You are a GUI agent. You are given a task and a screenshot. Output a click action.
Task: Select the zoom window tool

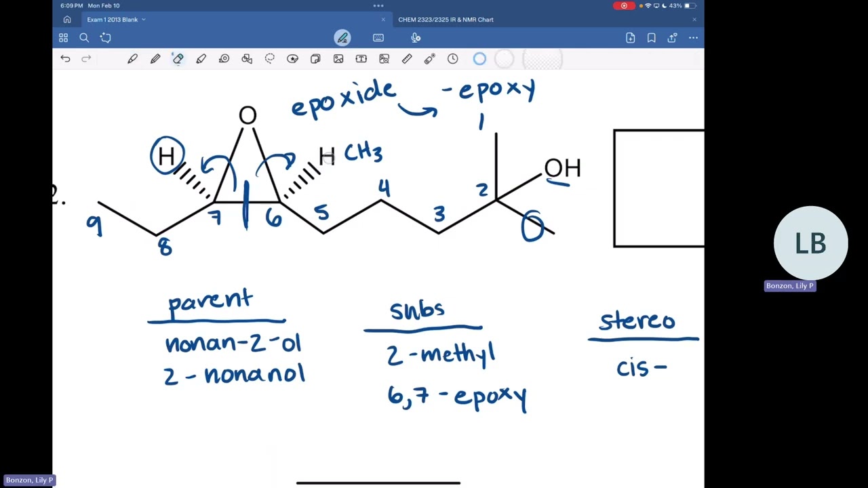click(x=384, y=59)
